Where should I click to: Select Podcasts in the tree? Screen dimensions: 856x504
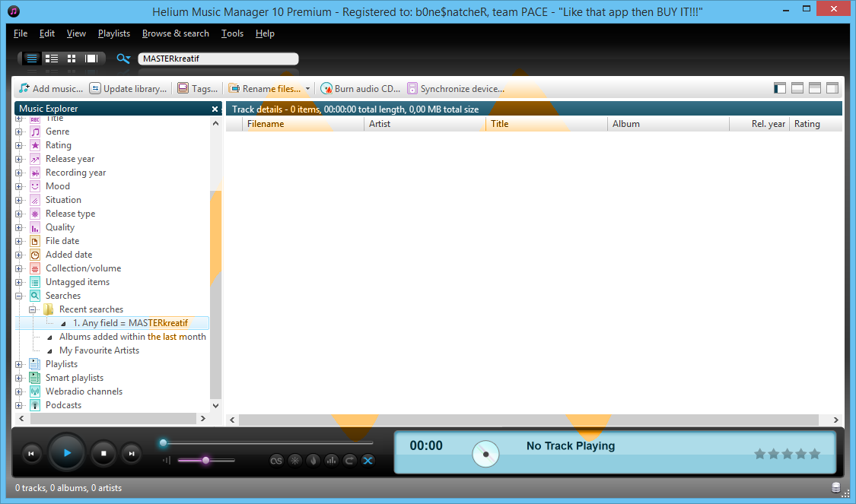point(63,404)
